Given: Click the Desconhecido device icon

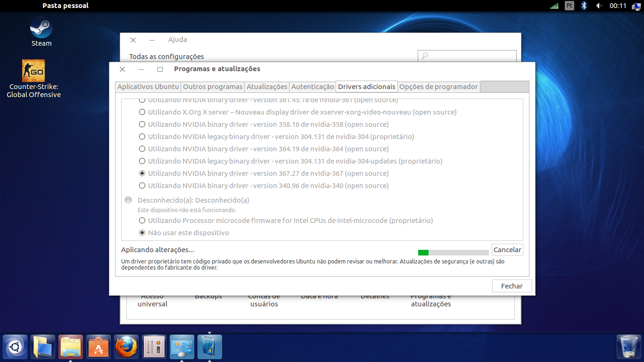Looking at the screenshot, I should pyautogui.click(x=128, y=200).
